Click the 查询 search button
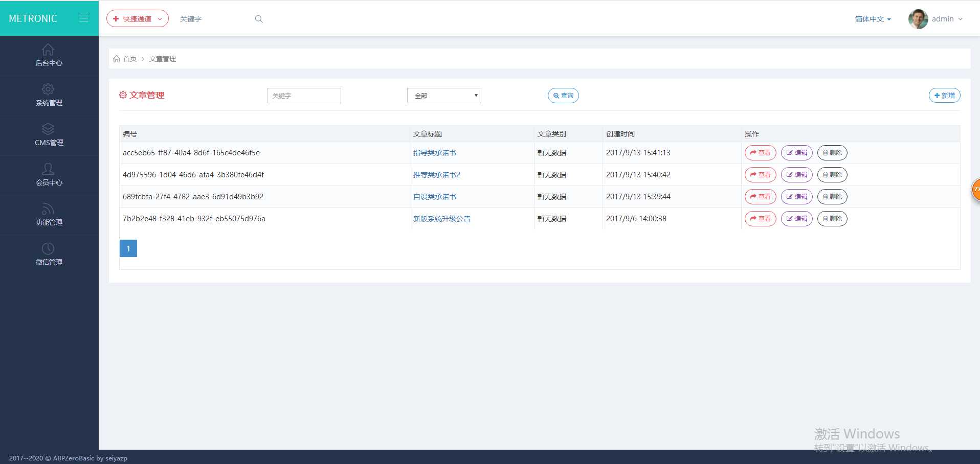Image resolution: width=980 pixels, height=464 pixels. (563, 96)
